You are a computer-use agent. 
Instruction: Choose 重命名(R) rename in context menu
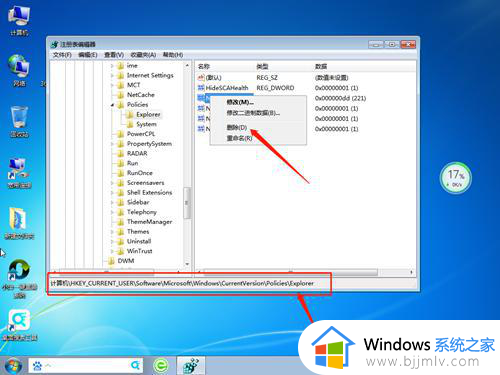tap(239, 138)
